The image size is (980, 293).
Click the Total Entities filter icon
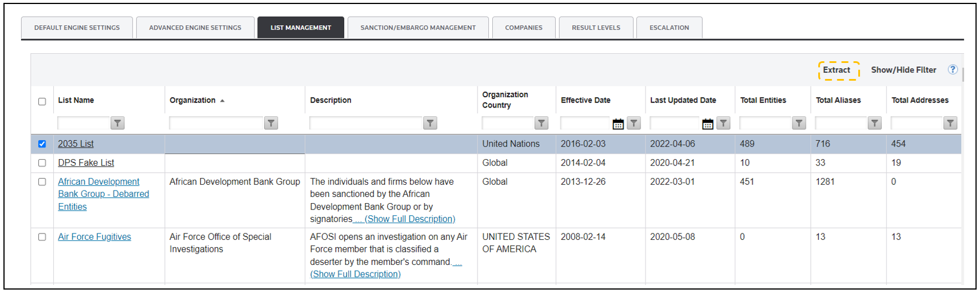coord(799,123)
